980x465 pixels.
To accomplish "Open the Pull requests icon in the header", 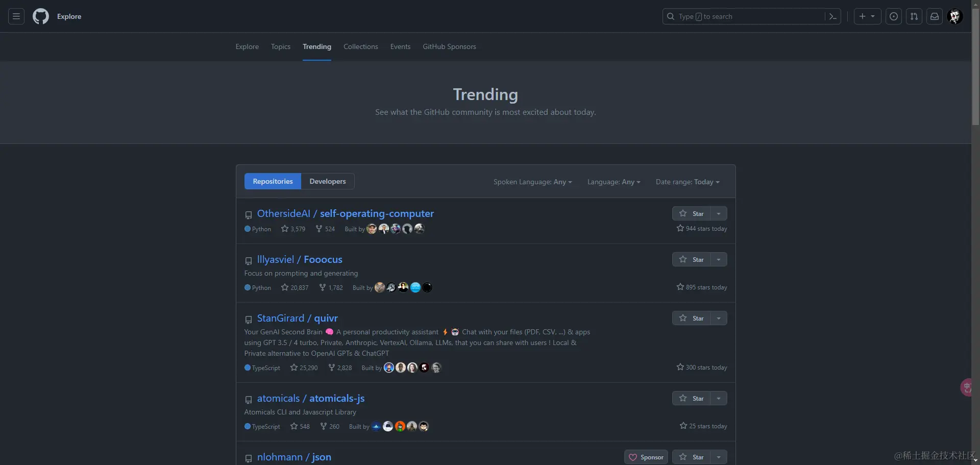I will point(914,16).
